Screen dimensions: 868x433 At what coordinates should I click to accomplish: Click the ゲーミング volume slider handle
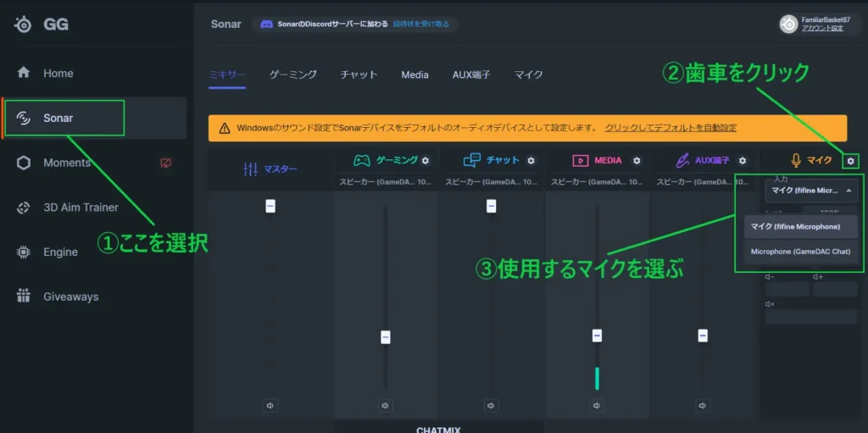click(386, 336)
